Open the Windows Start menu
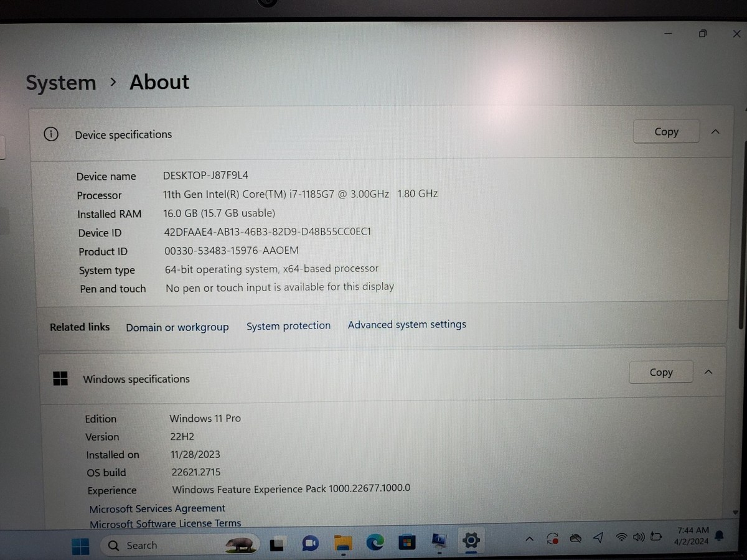This screenshot has width=747, height=560. (80, 546)
